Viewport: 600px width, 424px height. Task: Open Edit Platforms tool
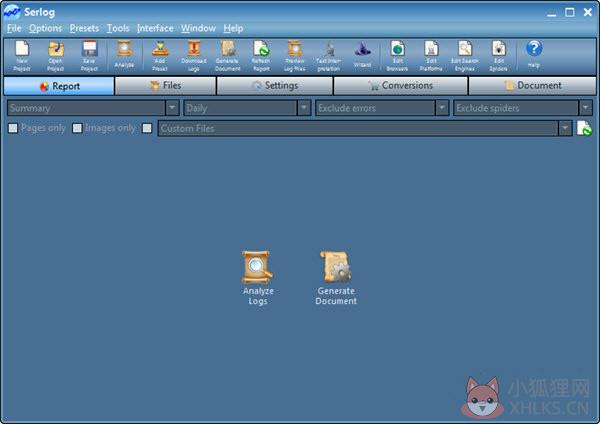point(431,56)
